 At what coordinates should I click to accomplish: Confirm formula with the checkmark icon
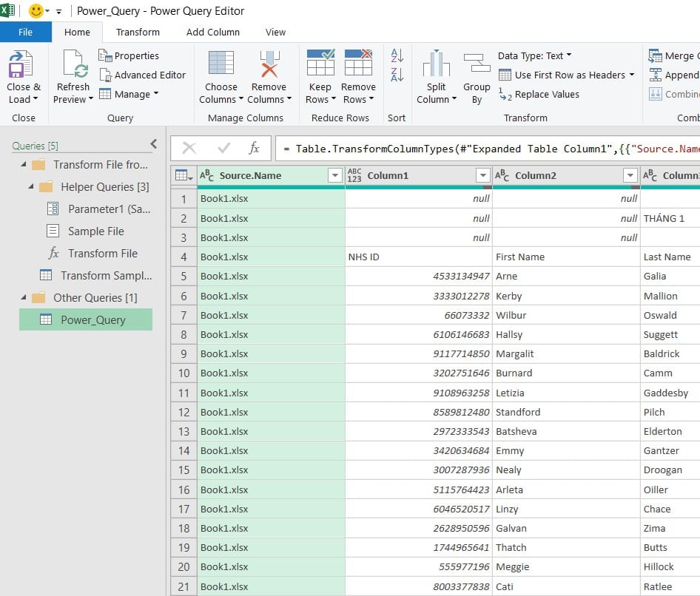[x=223, y=148]
